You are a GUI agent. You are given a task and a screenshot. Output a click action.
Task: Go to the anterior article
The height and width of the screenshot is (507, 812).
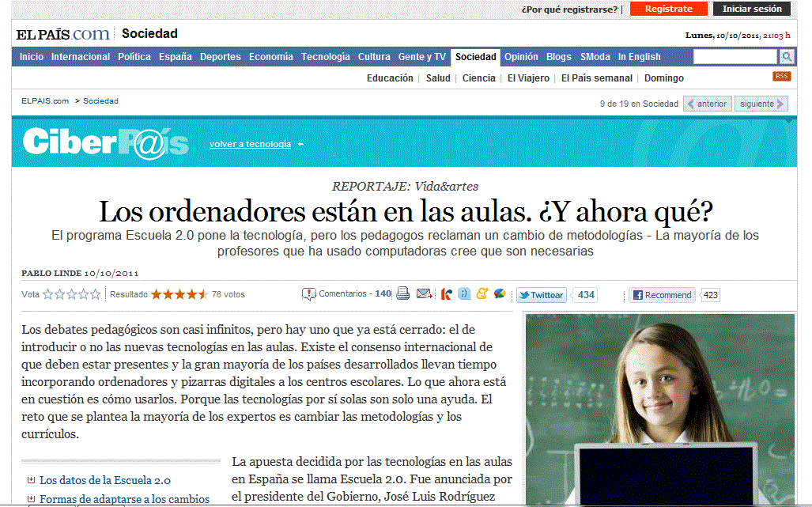click(x=708, y=104)
